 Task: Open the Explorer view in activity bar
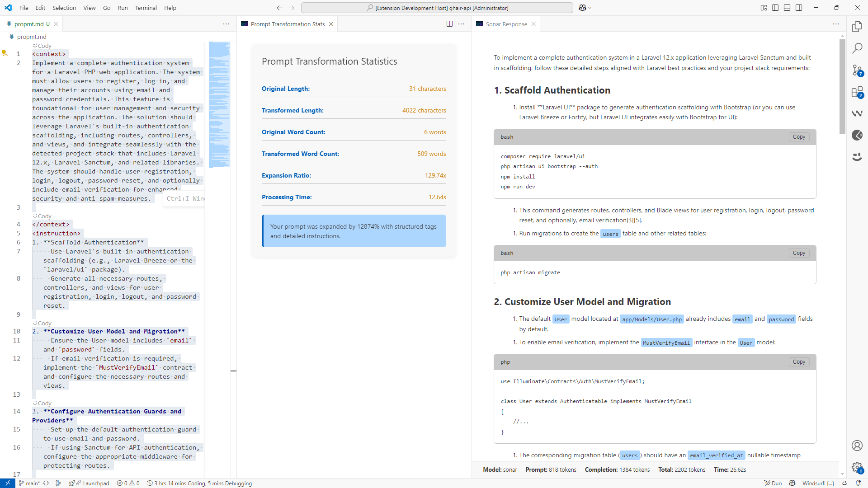[x=857, y=27]
